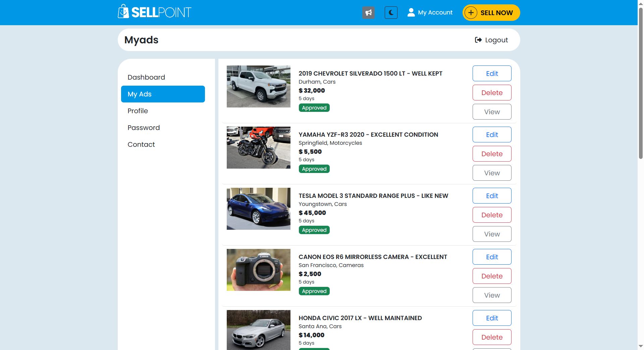The height and width of the screenshot is (350, 644).
Task: Click the SellPoint shopping bag logo
Action: 123,12
